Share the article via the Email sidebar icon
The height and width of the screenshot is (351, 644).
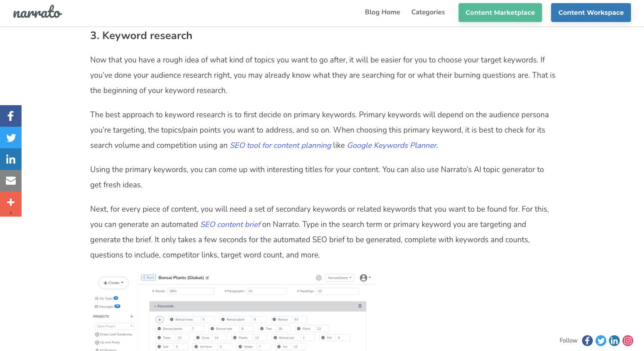point(11,181)
